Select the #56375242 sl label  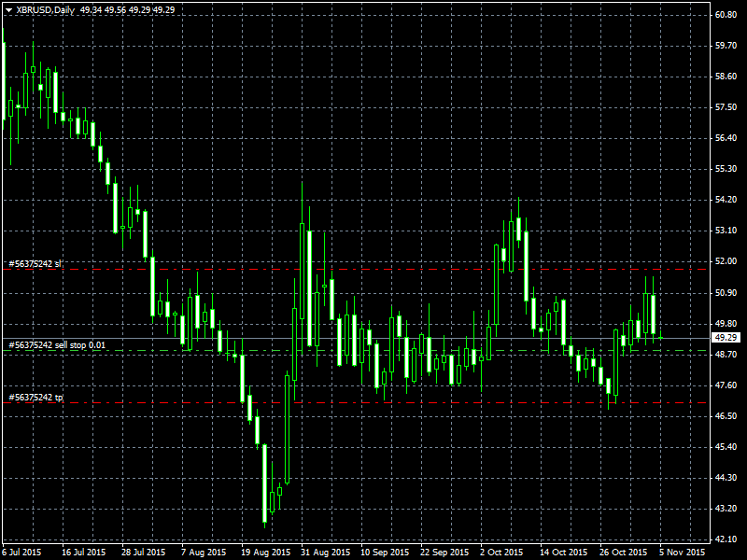coord(35,264)
